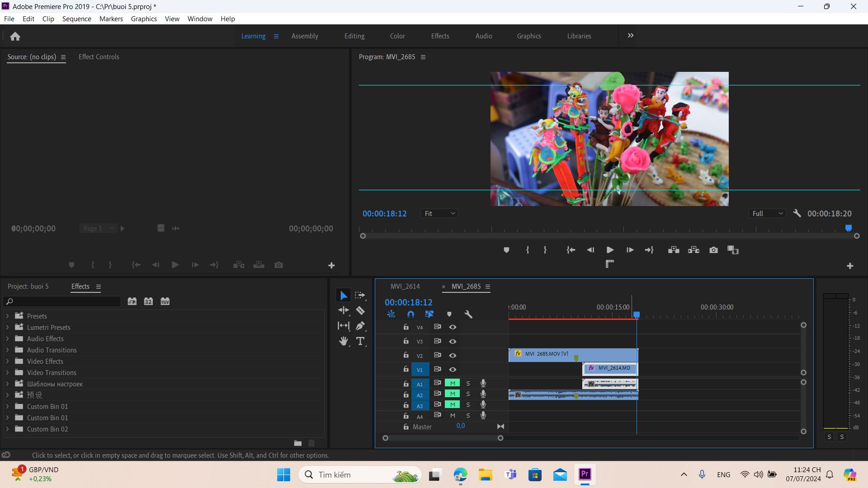This screenshot has width=868, height=488.
Task: Select the Track Select Forward tool
Action: click(x=360, y=295)
